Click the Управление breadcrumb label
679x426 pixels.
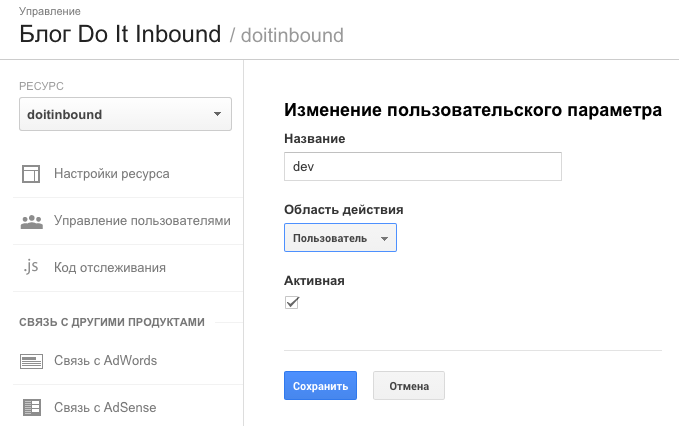(50, 11)
